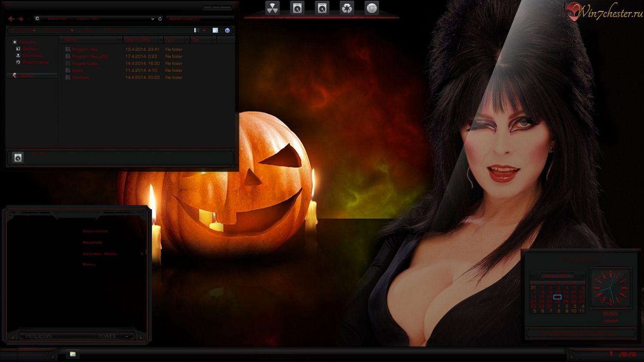This screenshot has height=362, width=644.
Task: Select the Windows folder name
Action: [80, 77]
